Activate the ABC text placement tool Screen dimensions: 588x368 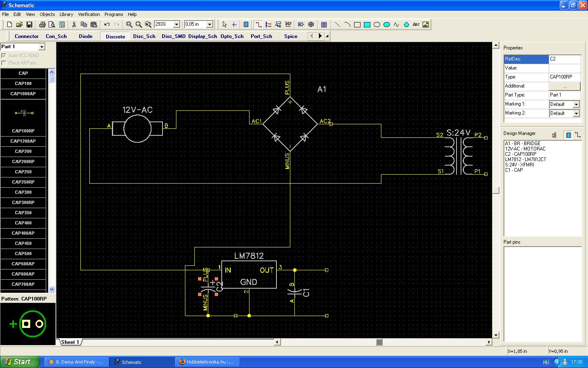[416, 25]
